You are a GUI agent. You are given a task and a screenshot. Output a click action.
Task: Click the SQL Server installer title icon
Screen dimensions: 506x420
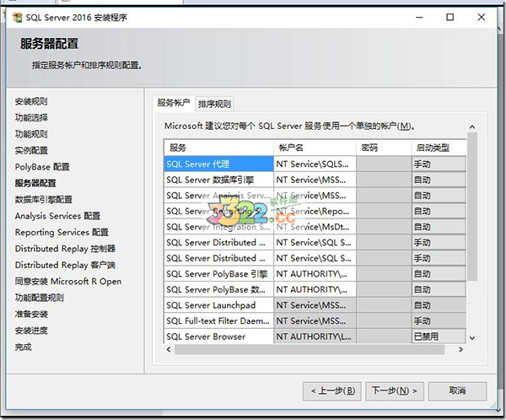pyautogui.click(x=17, y=17)
